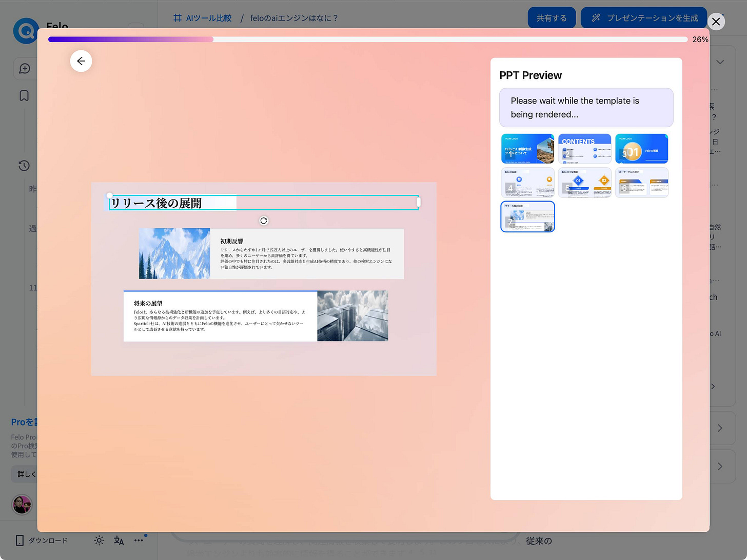This screenshot has height=560, width=747.
Task: Open the new chat icon in sidebar
Action: [24, 69]
